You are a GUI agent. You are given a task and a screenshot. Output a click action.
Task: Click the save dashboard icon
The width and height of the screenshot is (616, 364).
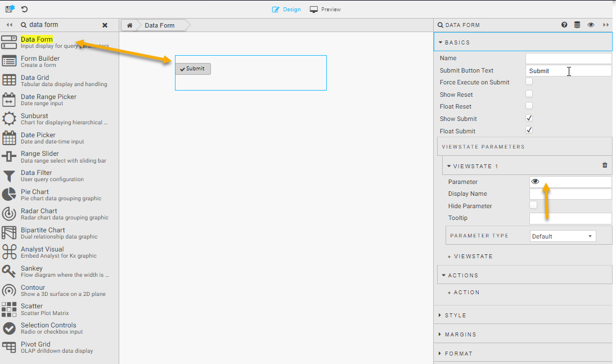(x=10, y=9)
